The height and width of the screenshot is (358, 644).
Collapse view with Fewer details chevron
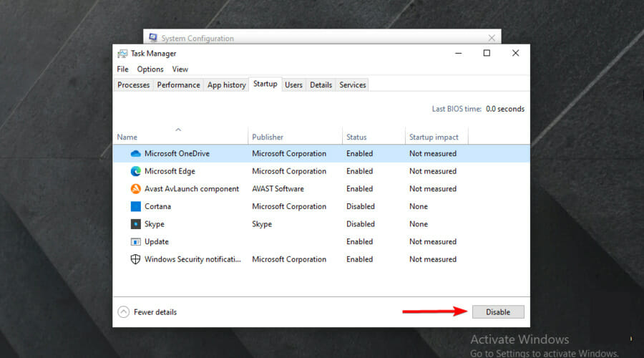pyautogui.click(x=123, y=312)
